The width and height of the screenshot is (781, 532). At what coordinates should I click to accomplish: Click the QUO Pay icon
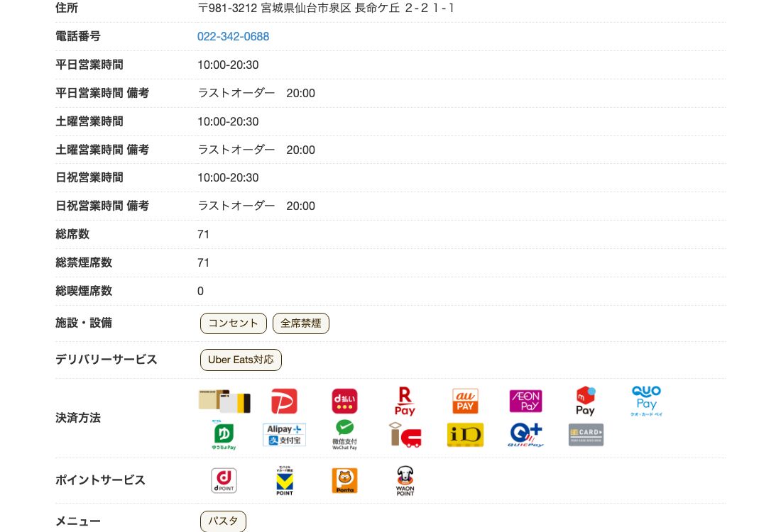pyautogui.click(x=646, y=401)
